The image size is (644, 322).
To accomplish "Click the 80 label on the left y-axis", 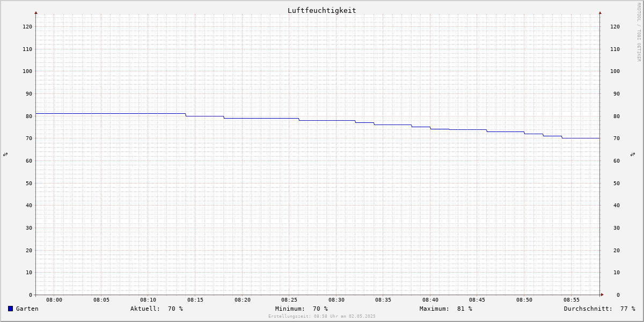I will click(29, 116).
